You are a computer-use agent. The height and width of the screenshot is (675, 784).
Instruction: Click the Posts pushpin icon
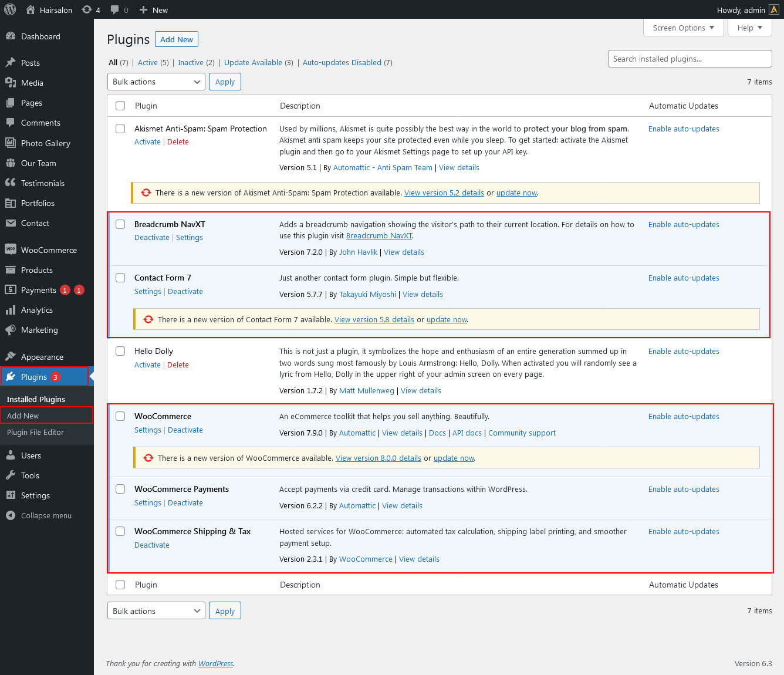(11, 63)
